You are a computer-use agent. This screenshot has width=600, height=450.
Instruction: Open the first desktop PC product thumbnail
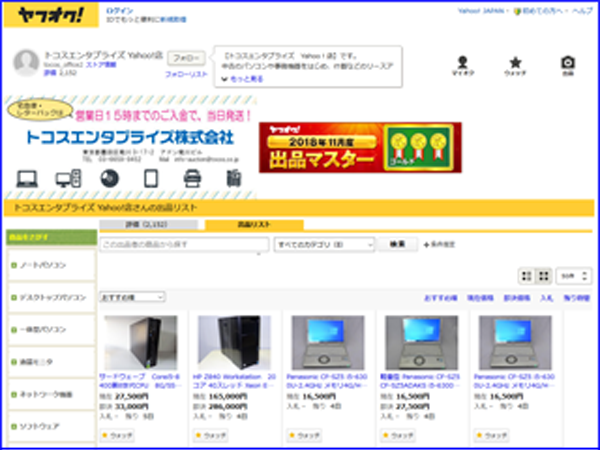(140, 342)
